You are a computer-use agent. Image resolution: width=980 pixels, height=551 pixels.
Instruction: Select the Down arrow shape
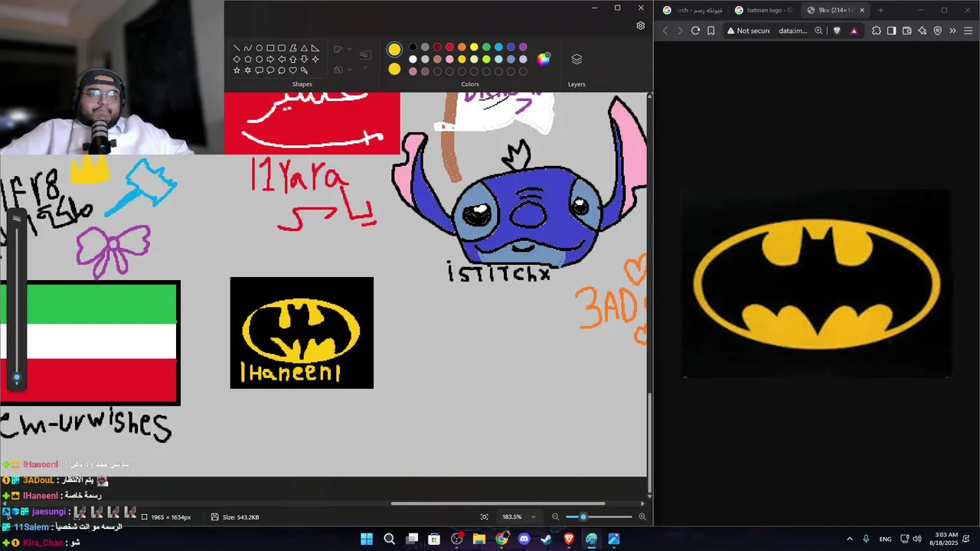tap(304, 59)
